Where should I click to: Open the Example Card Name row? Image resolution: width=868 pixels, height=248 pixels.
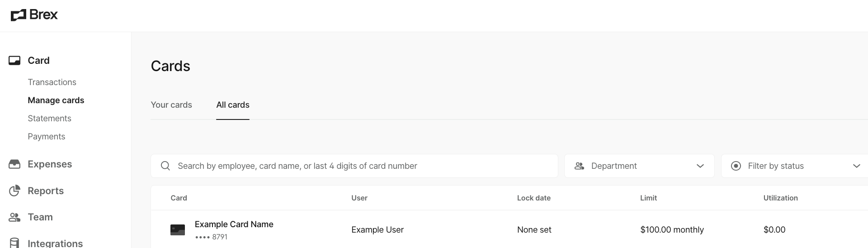(234, 224)
